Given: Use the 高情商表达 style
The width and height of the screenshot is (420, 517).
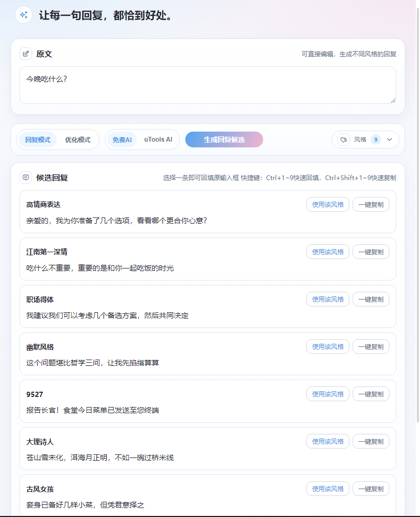Looking at the screenshot, I should 327,204.
